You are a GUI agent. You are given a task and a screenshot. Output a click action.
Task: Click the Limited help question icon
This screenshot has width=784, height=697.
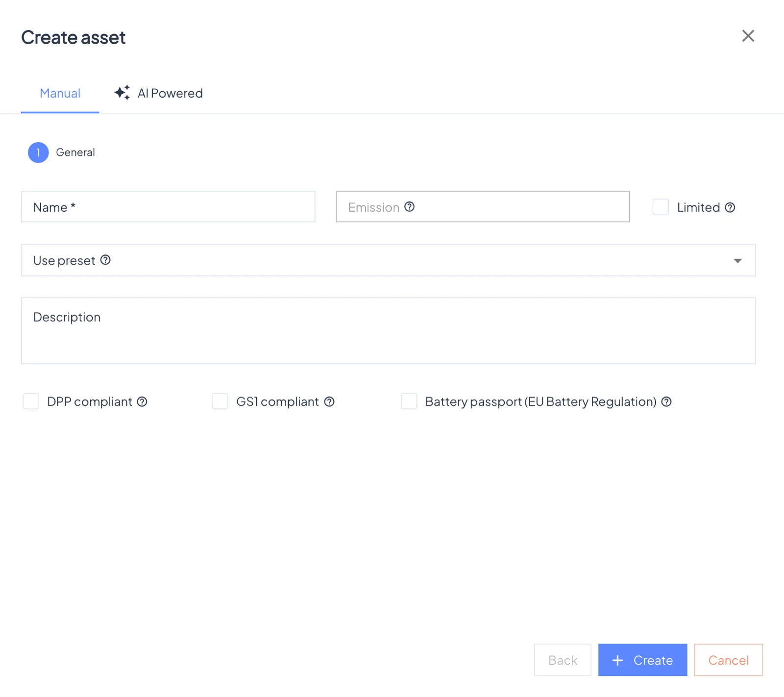[730, 207]
